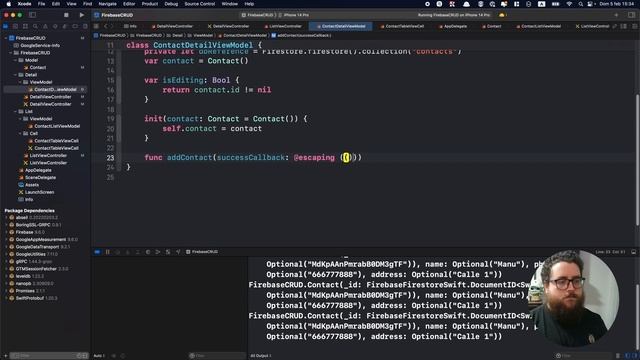Collapse the Model group
The width and height of the screenshot is (640, 360).
[16, 60]
